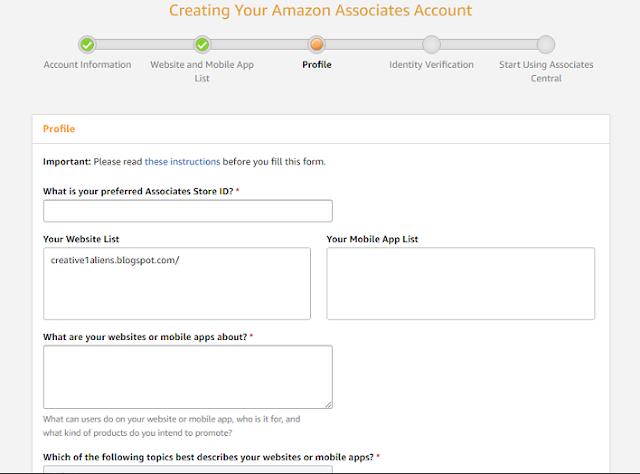Click the resize handle of the websites about textarea

click(x=329, y=405)
